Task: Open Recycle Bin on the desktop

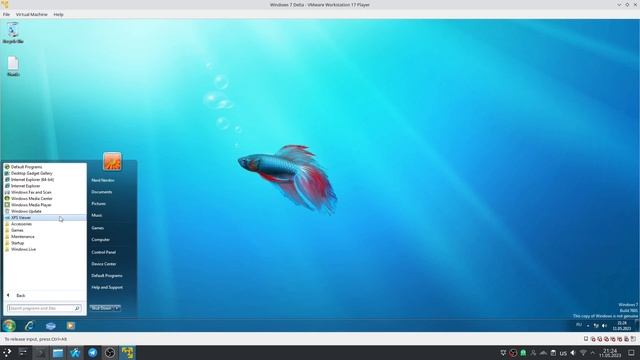Action: [x=13, y=33]
